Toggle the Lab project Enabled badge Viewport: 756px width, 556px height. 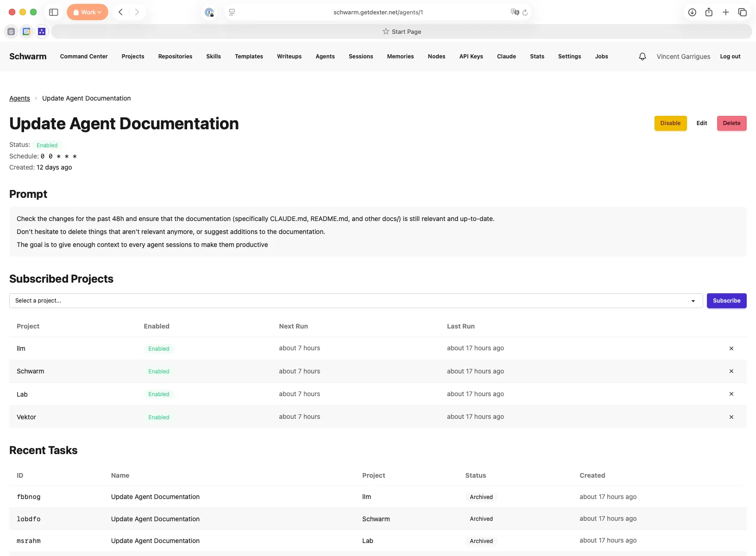pos(158,394)
